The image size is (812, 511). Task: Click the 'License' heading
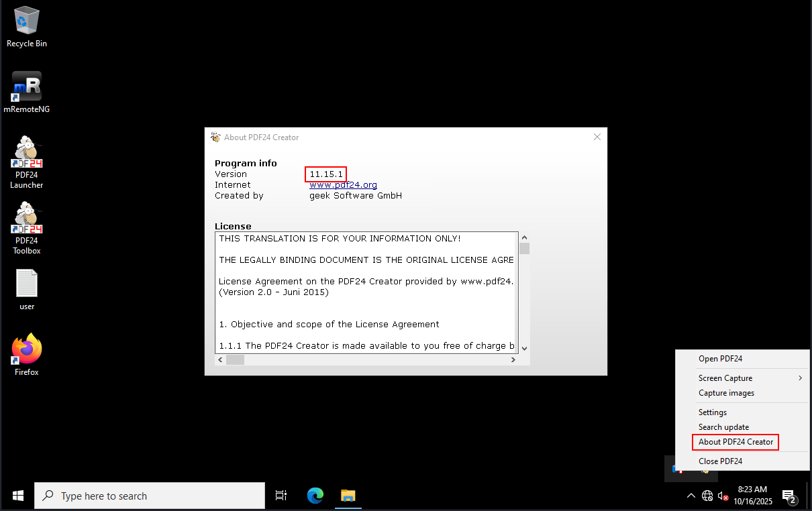(x=233, y=227)
